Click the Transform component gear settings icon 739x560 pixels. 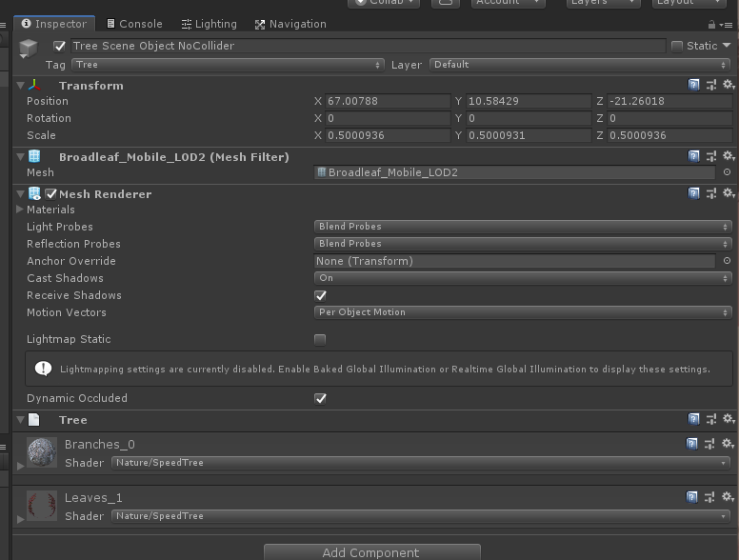(x=729, y=86)
